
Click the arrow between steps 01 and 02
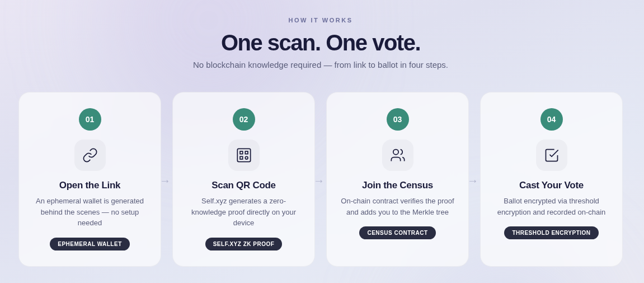[165, 181]
